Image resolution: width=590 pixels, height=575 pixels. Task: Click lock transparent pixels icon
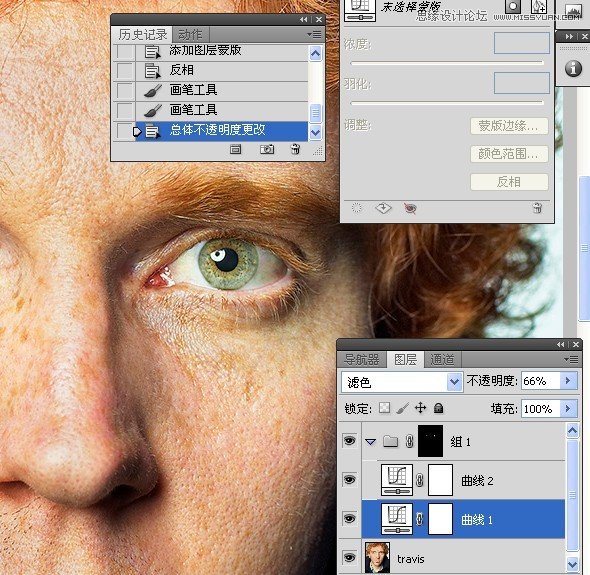pos(384,408)
